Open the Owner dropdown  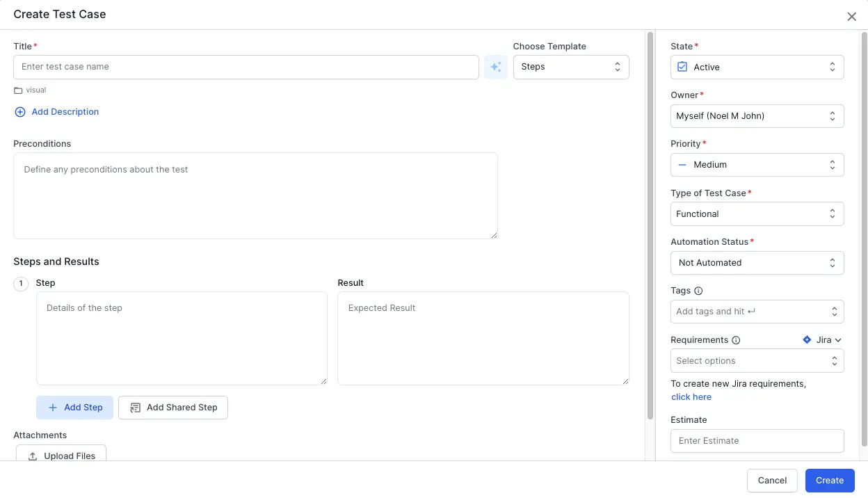tap(757, 116)
